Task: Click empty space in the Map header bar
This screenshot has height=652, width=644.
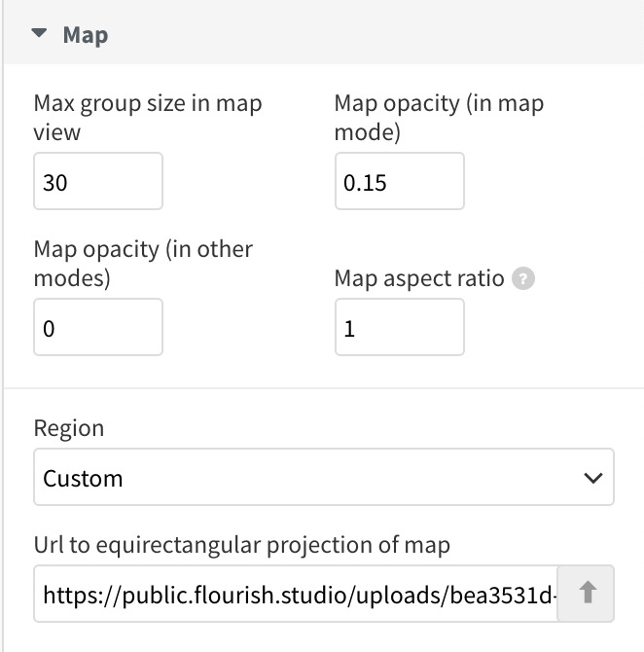Action: click(x=375, y=34)
